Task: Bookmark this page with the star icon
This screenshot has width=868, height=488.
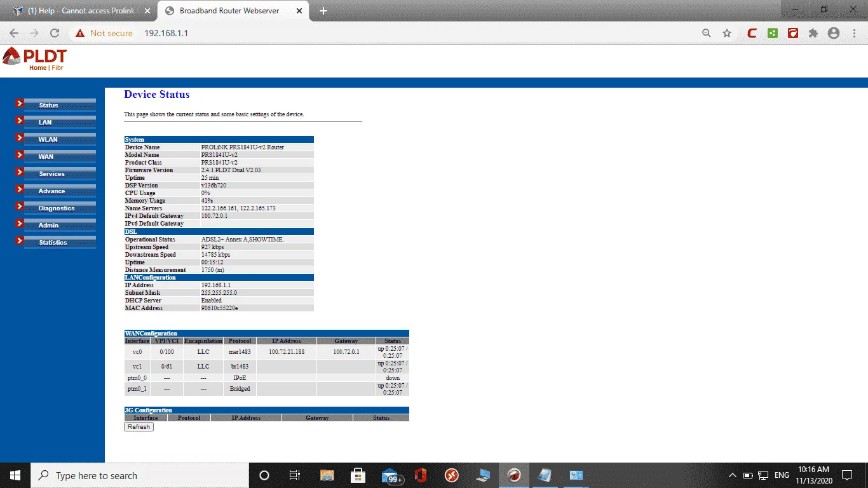Action: (727, 33)
